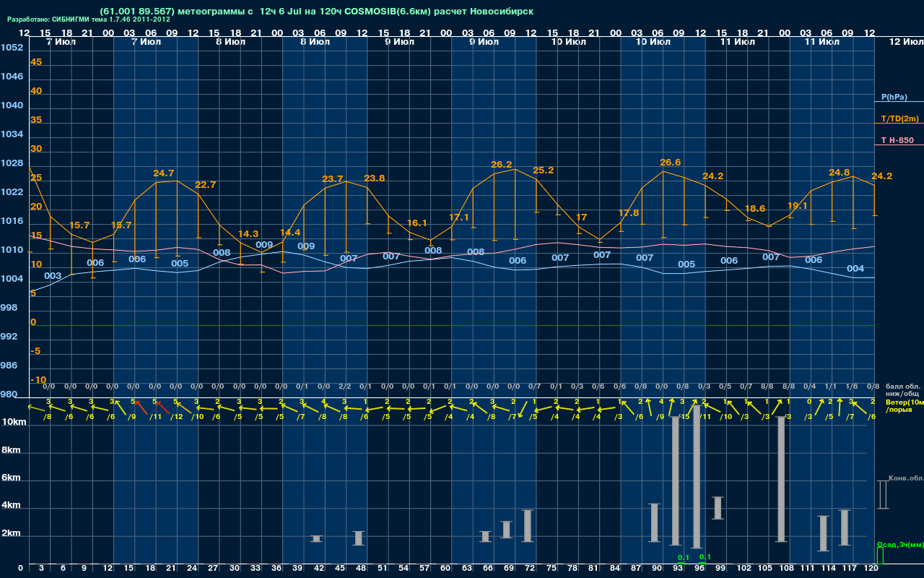Click the балл обл. cloud amount label
The width and height of the screenshot is (924, 578).
coord(903,387)
